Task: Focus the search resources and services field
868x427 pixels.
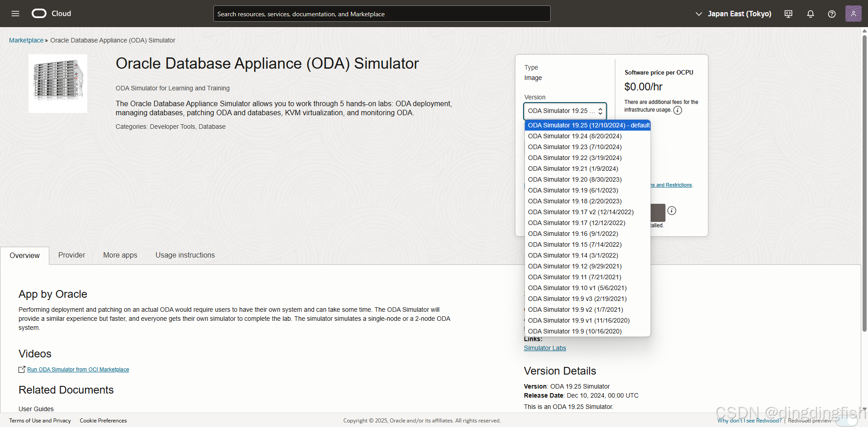Action: click(382, 14)
